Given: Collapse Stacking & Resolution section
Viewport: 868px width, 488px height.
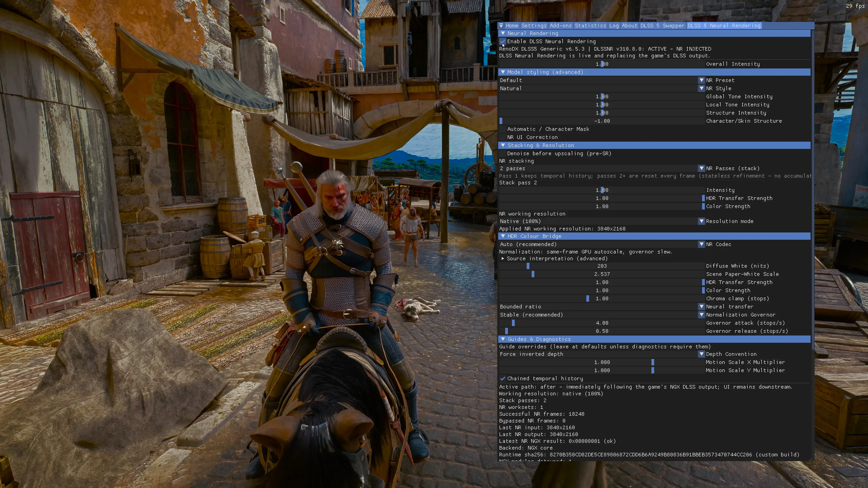Looking at the screenshot, I should 654,145.
